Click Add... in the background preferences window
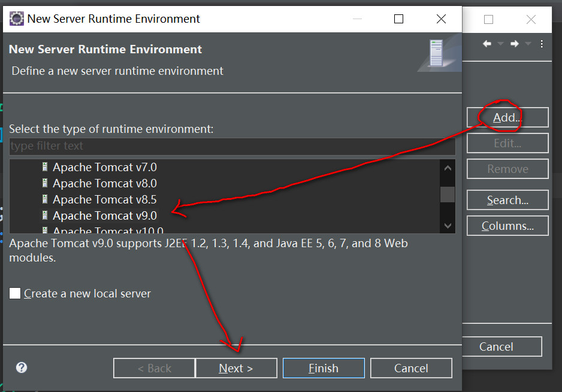 [x=507, y=117]
